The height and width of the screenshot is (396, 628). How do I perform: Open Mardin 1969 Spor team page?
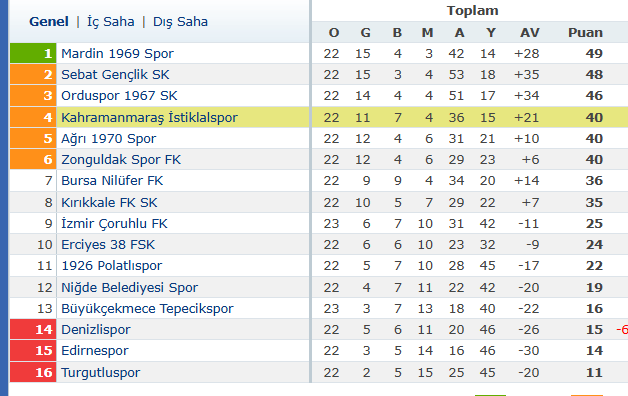pyautogui.click(x=117, y=53)
